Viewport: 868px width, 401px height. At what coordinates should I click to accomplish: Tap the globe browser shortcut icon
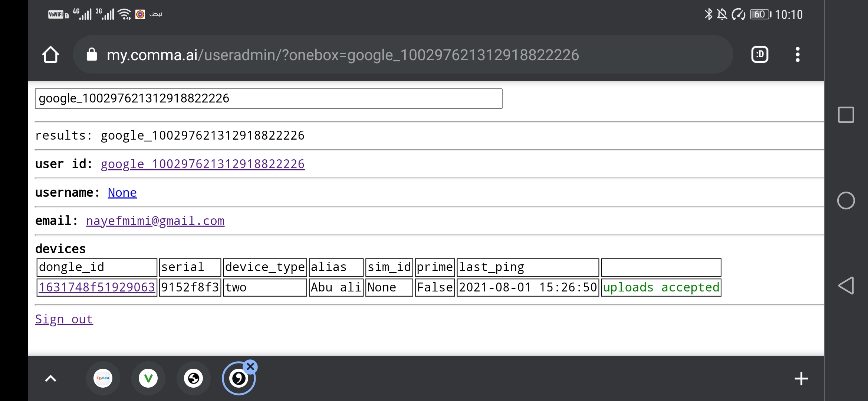click(x=194, y=378)
